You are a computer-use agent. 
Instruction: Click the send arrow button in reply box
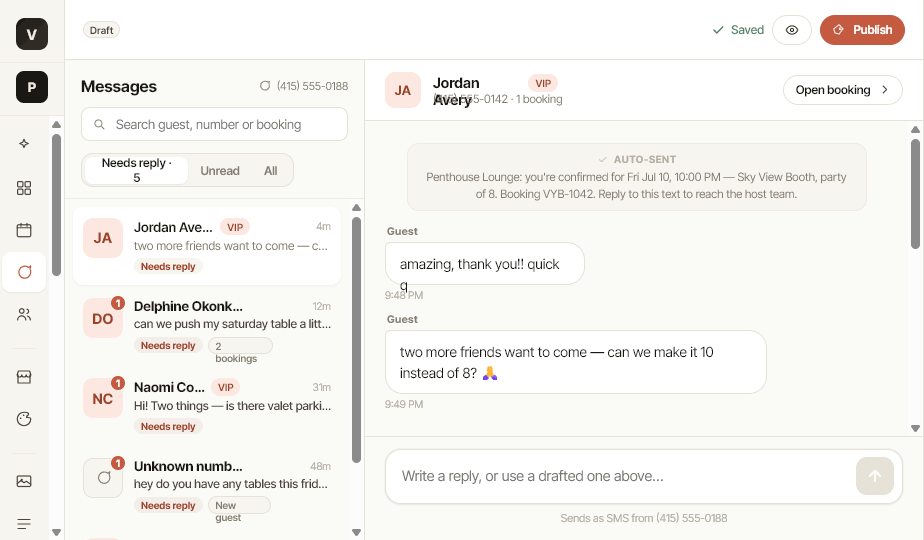(874, 476)
